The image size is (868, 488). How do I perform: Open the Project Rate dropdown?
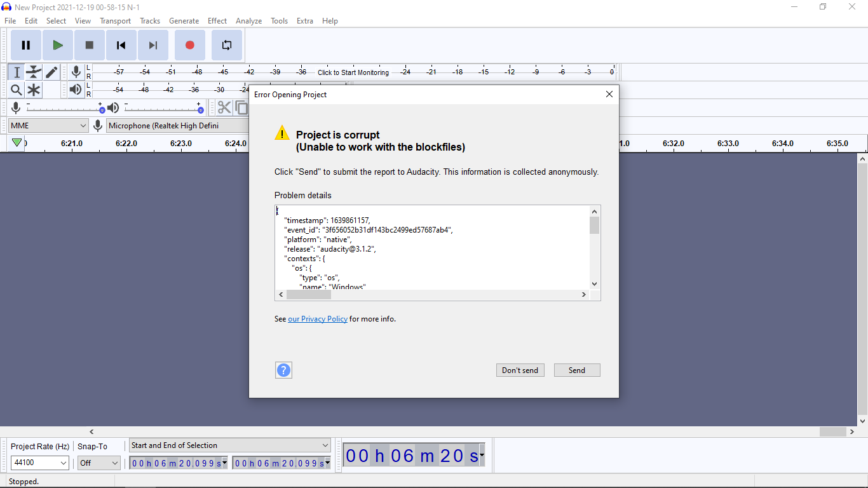tap(39, 463)
